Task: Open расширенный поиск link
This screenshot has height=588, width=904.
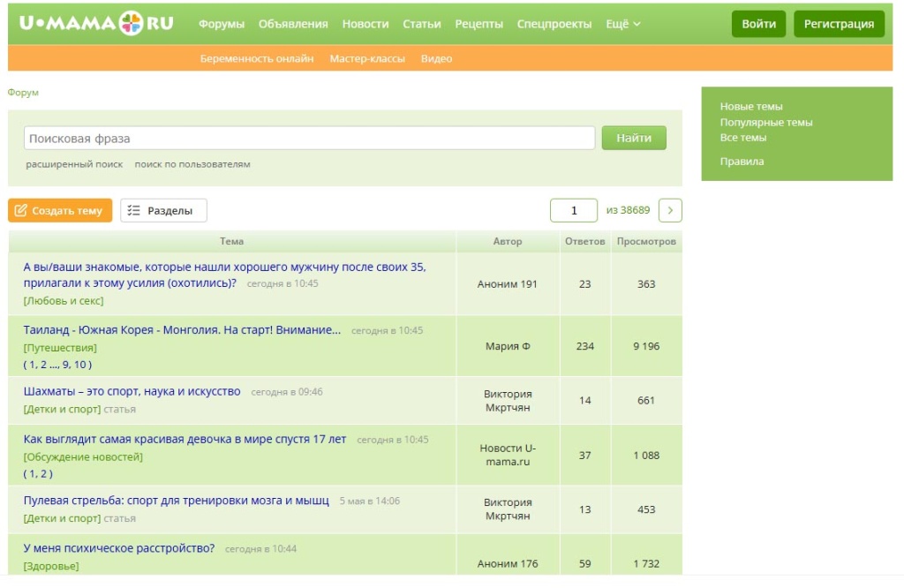Action: click(74, 164)
